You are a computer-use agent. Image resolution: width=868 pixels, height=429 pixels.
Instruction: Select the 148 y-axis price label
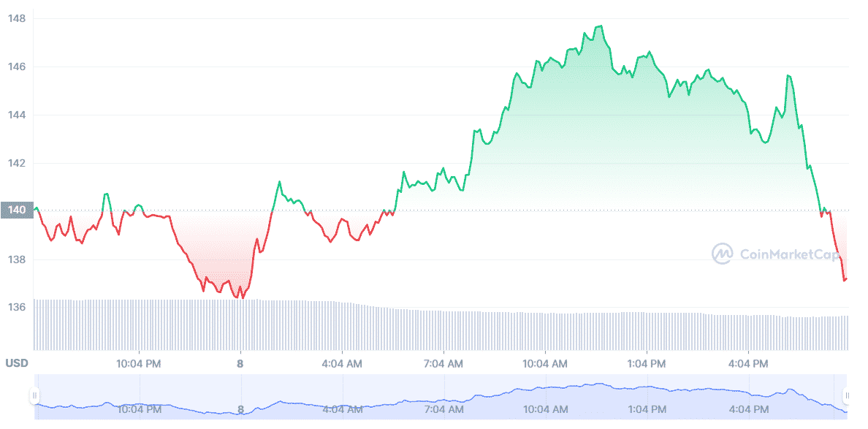pyautogui.click(x=18, y=18)
